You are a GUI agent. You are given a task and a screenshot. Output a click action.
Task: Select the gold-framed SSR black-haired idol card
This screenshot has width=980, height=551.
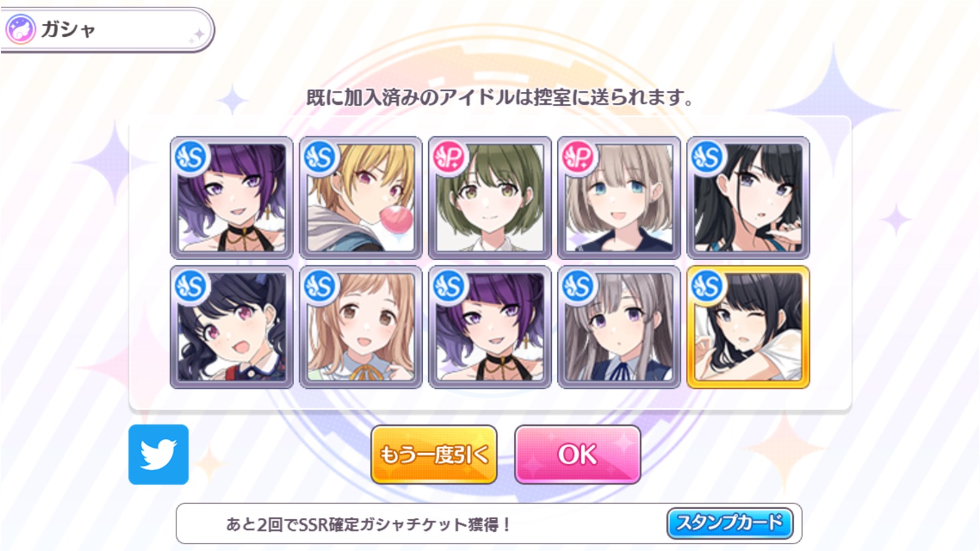tap(748, 327)
